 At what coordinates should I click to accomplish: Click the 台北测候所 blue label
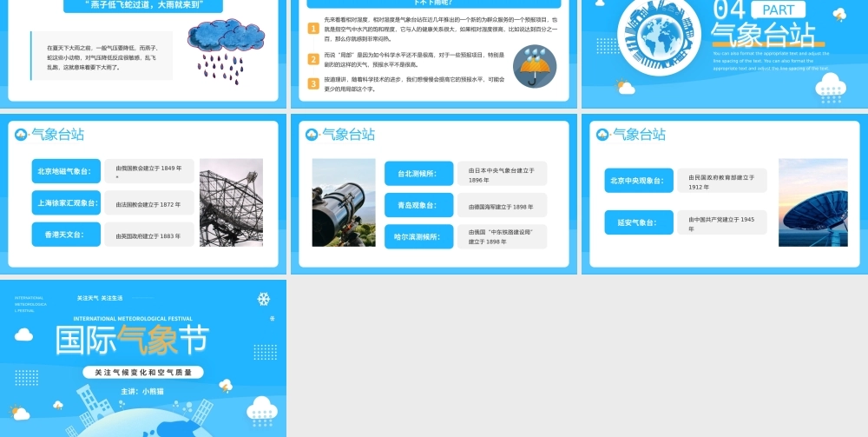(x=419, y=174)
